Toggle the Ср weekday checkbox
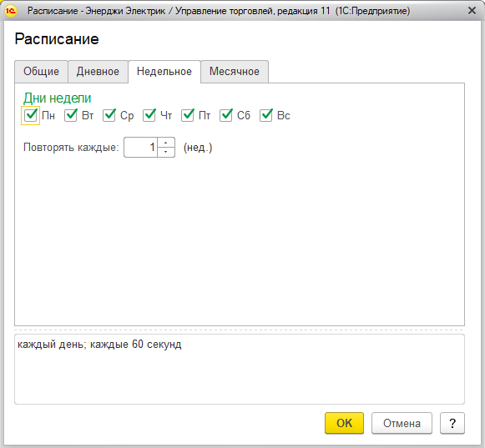The width and height of the screenshot is (485, 448). point(109,115)
